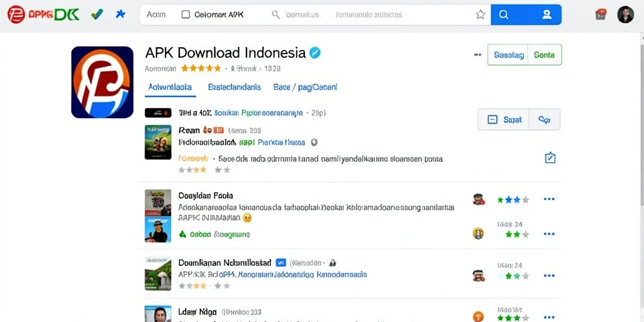Screen dimensions: 644x322
Task: Open three-dot menu in Ldam Ndga row
Action: [x=549, y=317]
